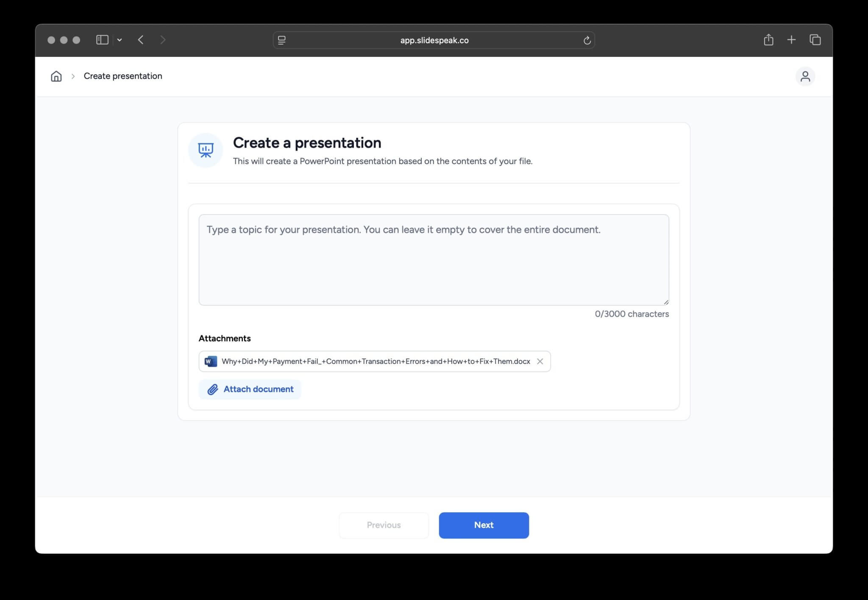Open the user profile icon

tap(805, 76)
